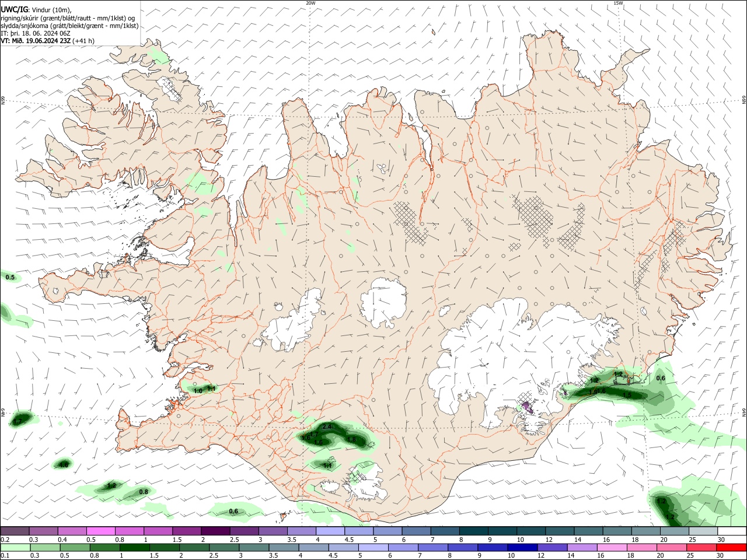Click the initial time line 'IT: þri. 18. 06. 2024 06Z'
747x560 pixels.
pyautogui.click(x=36, y=33)
